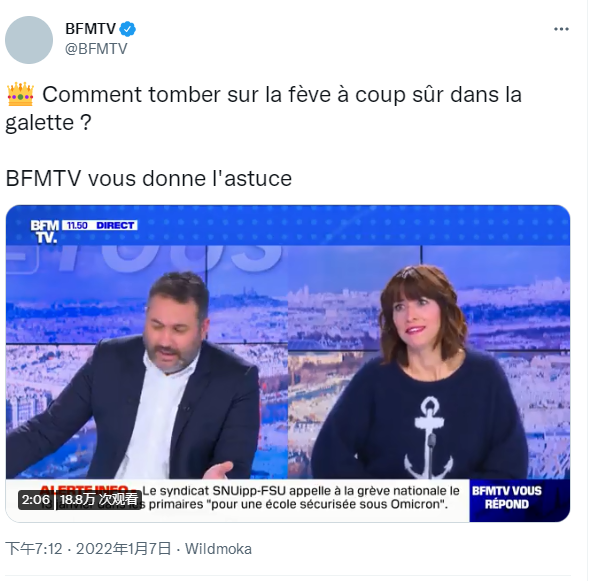Open the BFMTV profile avatar
605x581 pixels.
pyautogui.click(x=29, y=40)
